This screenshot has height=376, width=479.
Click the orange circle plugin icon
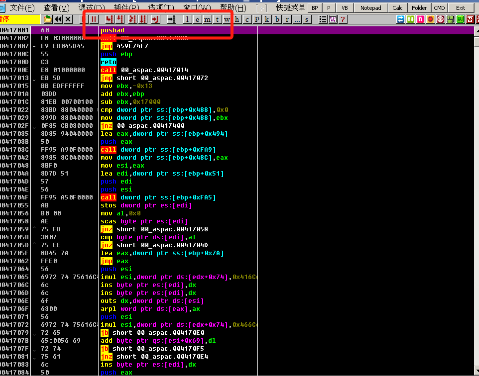point(430,19)
